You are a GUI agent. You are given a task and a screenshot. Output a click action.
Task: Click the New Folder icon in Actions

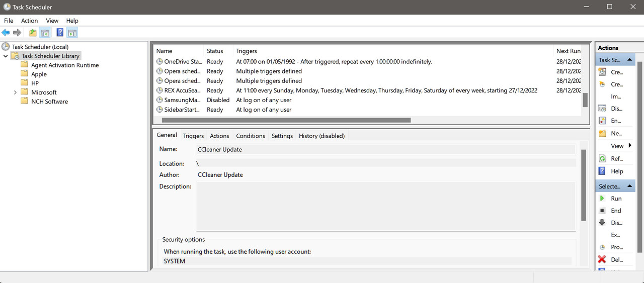(x=602, y=133)
